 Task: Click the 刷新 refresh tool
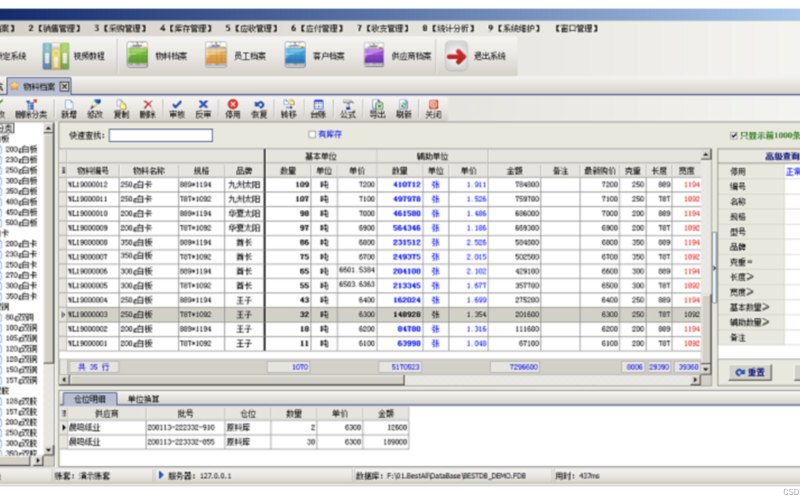pos(404,110)
